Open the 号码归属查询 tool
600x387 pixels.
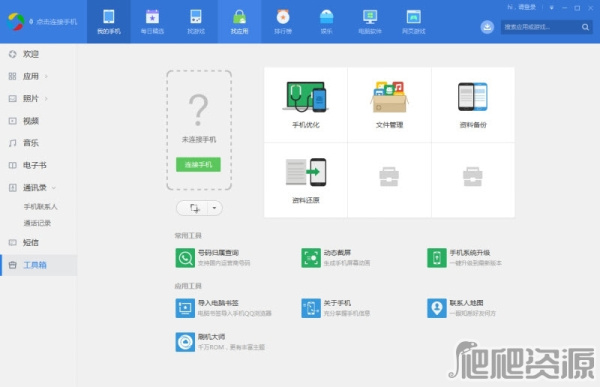coord(213,258)
